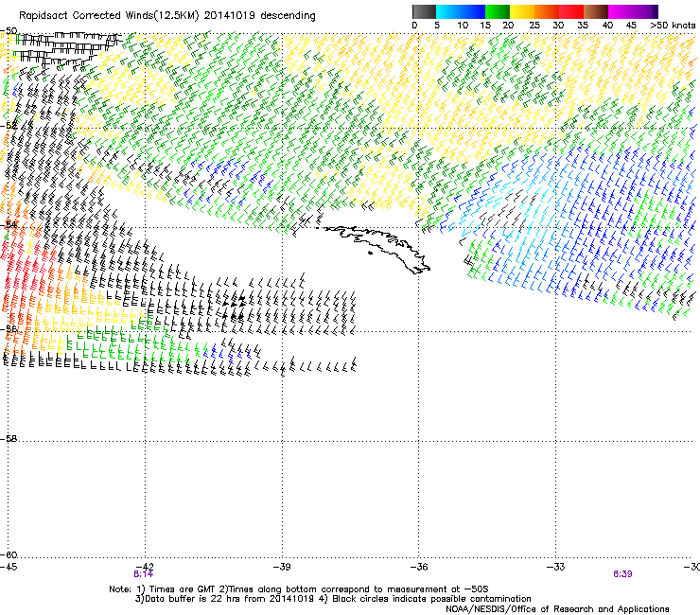The height and width of the screenshot is (615, 700).
Task: Click the -36 longitude axis label
Action: (419, 567)
